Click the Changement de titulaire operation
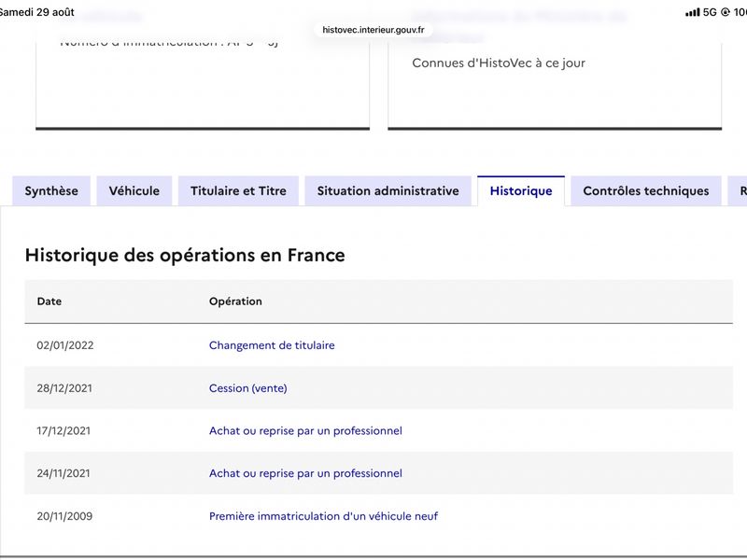This screenshot has width=747, height=560. tap(272, 345)
